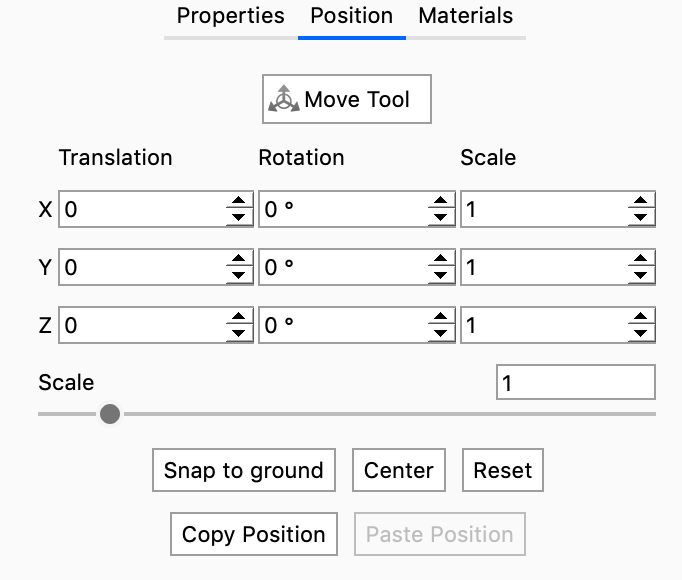Click the X Translation input field

click(x=142, y=210)
